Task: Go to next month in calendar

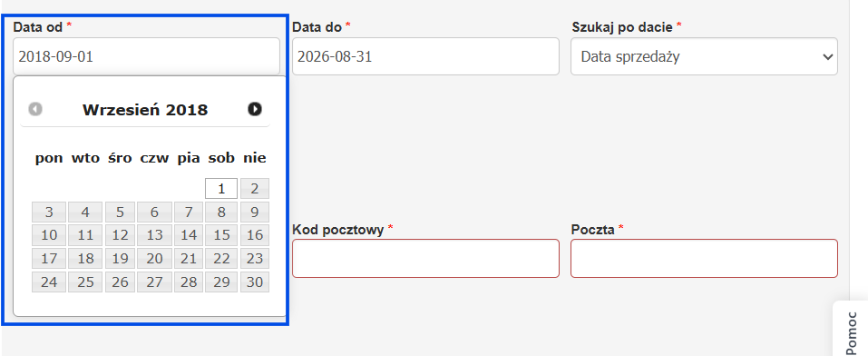Action: 255,109
